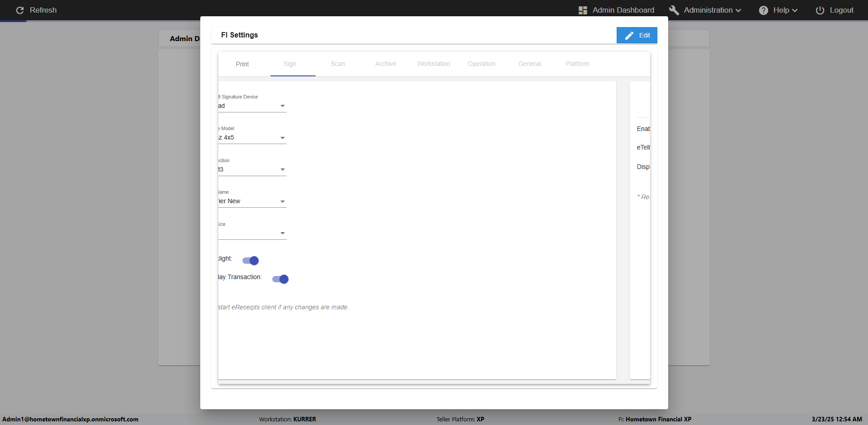Open the font Name dropdown
This screenshot has width=868, height=425.
point(252,201)
